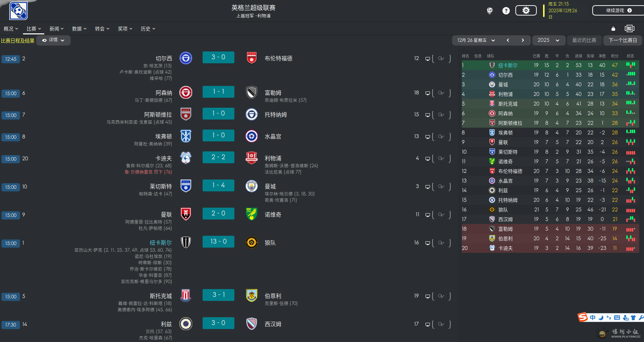Screen dimensions: 644x342
Task: Select the 历史 menu item
Action: coord(148,28)
